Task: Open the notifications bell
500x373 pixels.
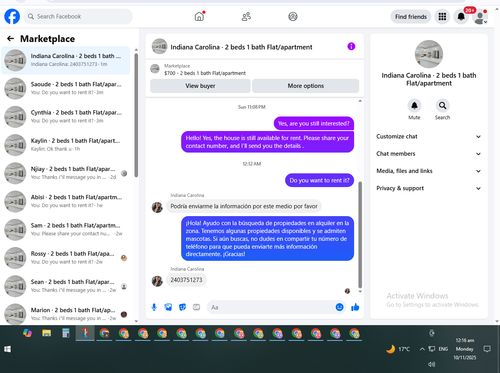Action: pyautogui.click(x=461, y=17)
